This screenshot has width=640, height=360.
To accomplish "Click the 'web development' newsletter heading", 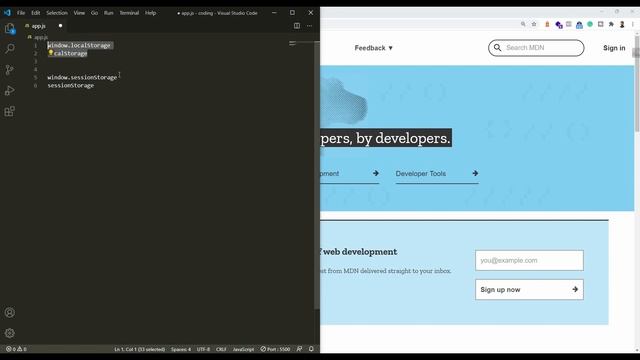I will 359,252.
